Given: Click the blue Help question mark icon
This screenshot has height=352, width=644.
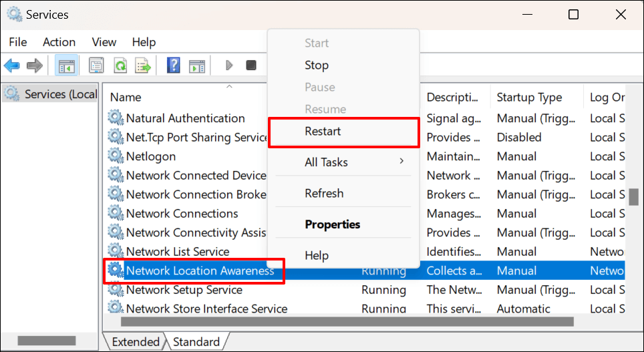Looking at the screenshot, I should (x=174, y=65).
